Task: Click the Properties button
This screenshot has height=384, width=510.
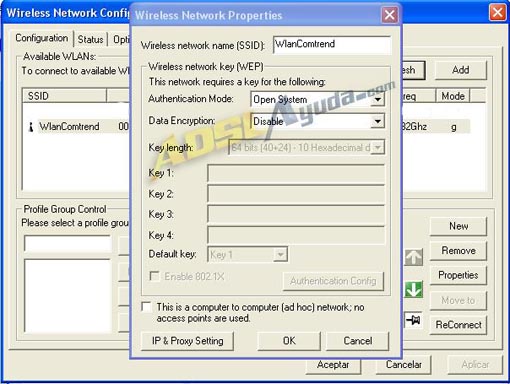Action: 458,275
